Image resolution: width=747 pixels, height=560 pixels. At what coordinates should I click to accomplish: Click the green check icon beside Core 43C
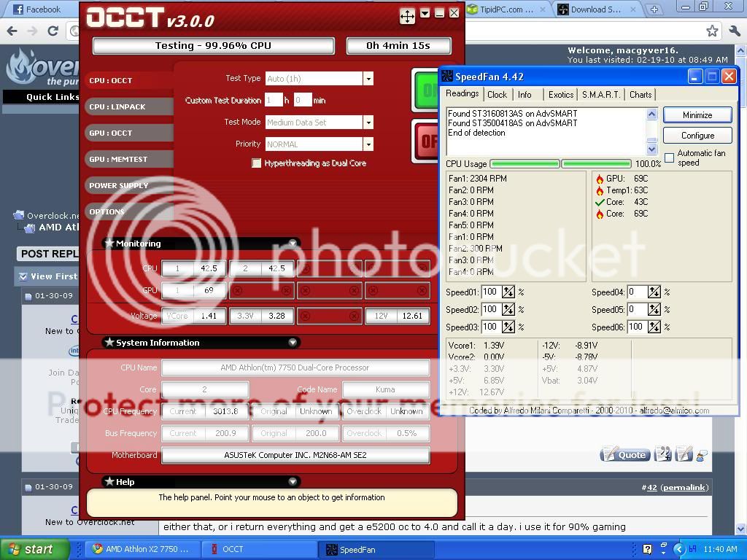point(600,203)
